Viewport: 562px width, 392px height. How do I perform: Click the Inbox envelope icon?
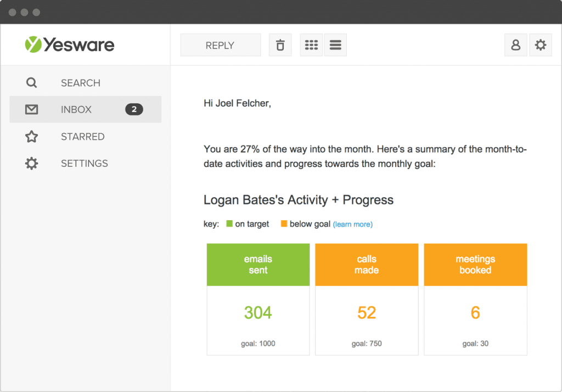pyautogui.click(x=32, y=110)
